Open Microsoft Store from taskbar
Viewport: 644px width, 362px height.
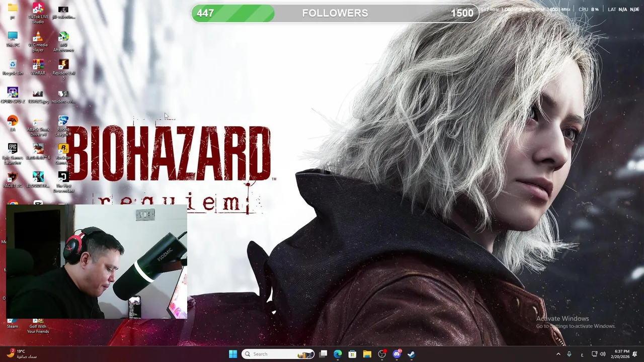(352, 354)
